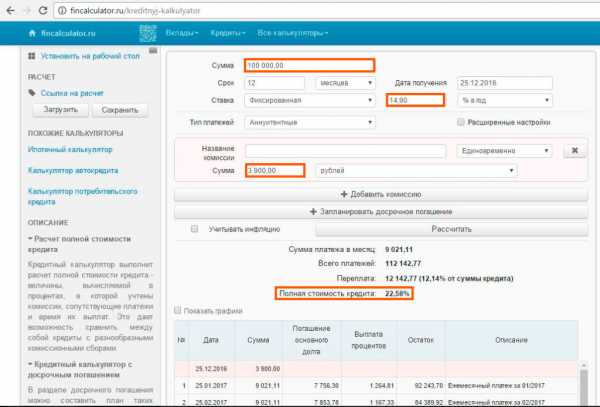This screenshot has height=407, width=600.
Task: Toggle 'Учитывать инфляцию' checkbox
Action: (195, 229)
